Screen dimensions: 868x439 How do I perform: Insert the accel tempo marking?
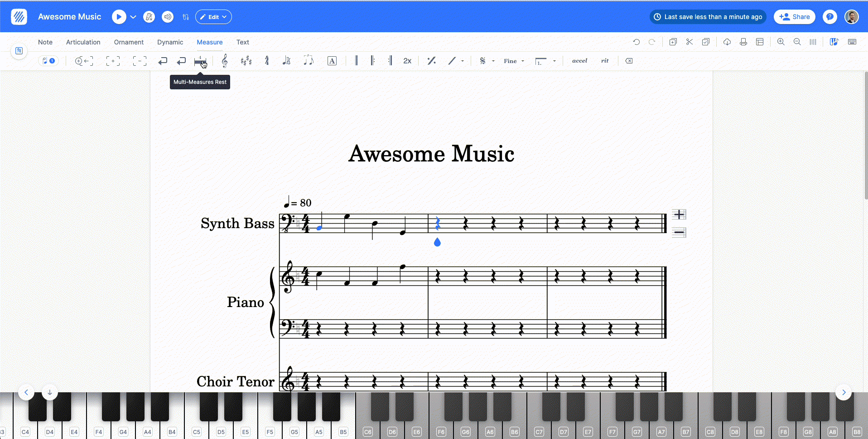pyautogui.click(x=579, y=61)
